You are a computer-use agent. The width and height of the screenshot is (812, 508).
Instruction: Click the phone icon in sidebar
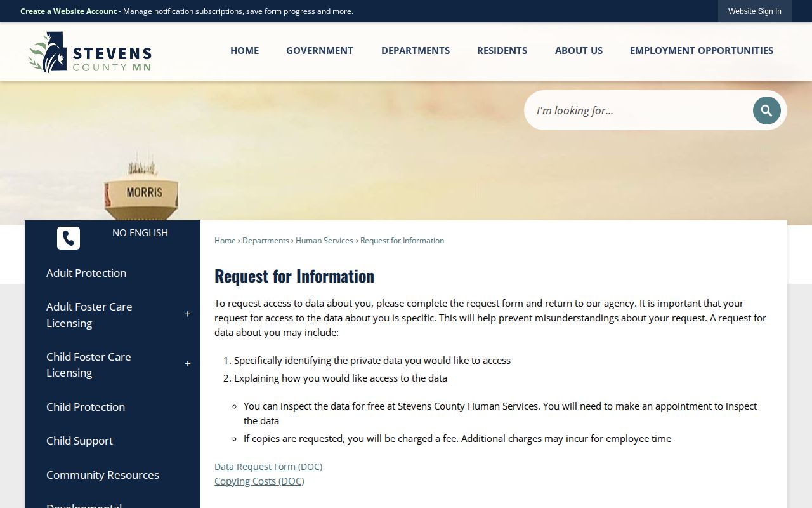coord(69,238)
